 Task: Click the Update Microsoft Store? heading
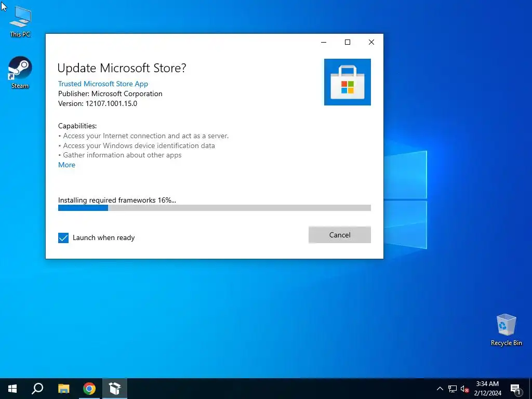point(122,68)
